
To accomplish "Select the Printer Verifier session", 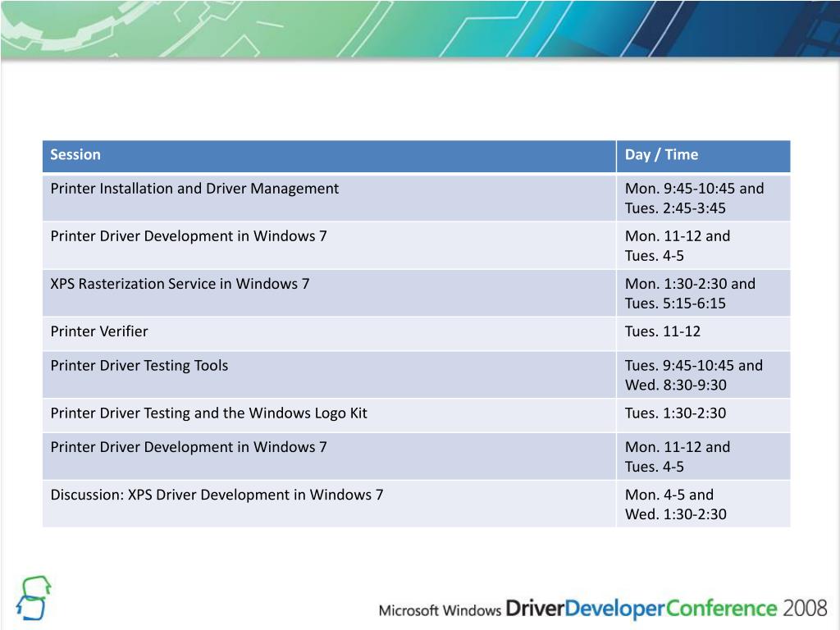I will 329,334.
